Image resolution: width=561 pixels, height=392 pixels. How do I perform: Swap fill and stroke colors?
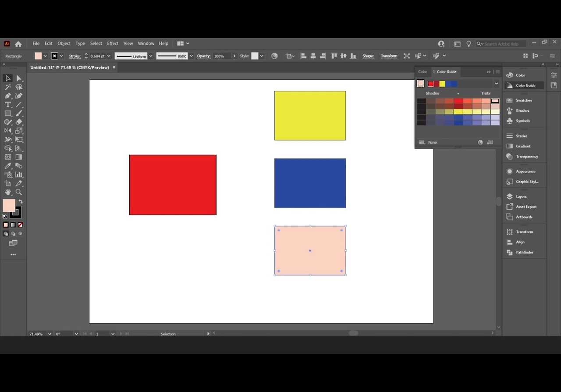(20, 202)
